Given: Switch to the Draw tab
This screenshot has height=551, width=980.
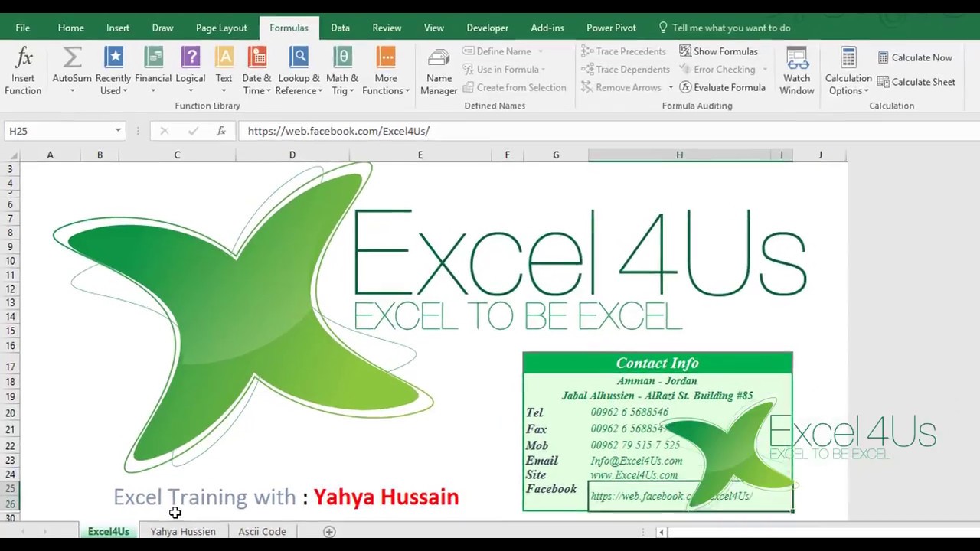Looking at the screenshot, I should (x=162, y=28).
